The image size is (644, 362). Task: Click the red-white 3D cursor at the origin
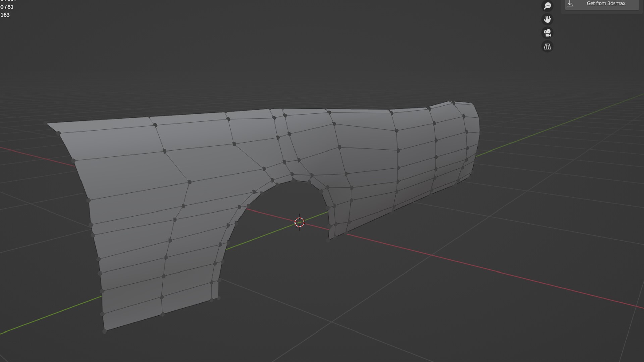pyautogui.click(x=299, y=222)
